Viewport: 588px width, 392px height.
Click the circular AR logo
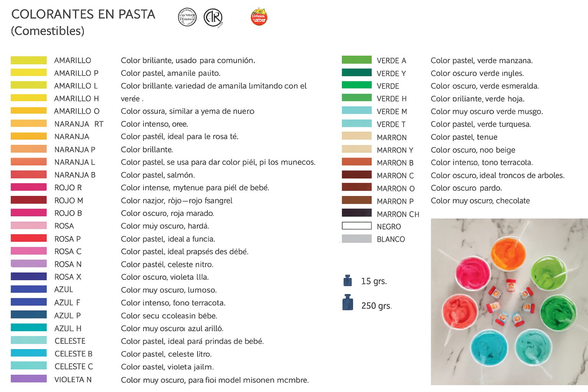[213, 18]
